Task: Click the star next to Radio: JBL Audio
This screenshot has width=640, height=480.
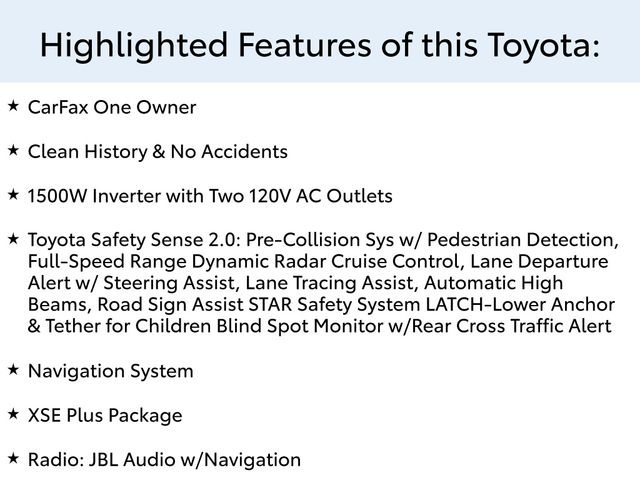Action: 13,458
